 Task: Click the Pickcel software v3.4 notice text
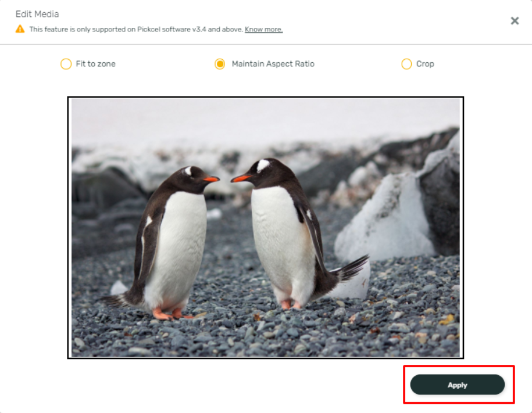137,30
